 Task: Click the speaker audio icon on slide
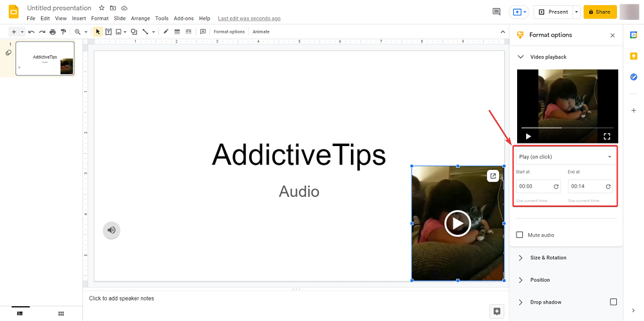(111, 230)
